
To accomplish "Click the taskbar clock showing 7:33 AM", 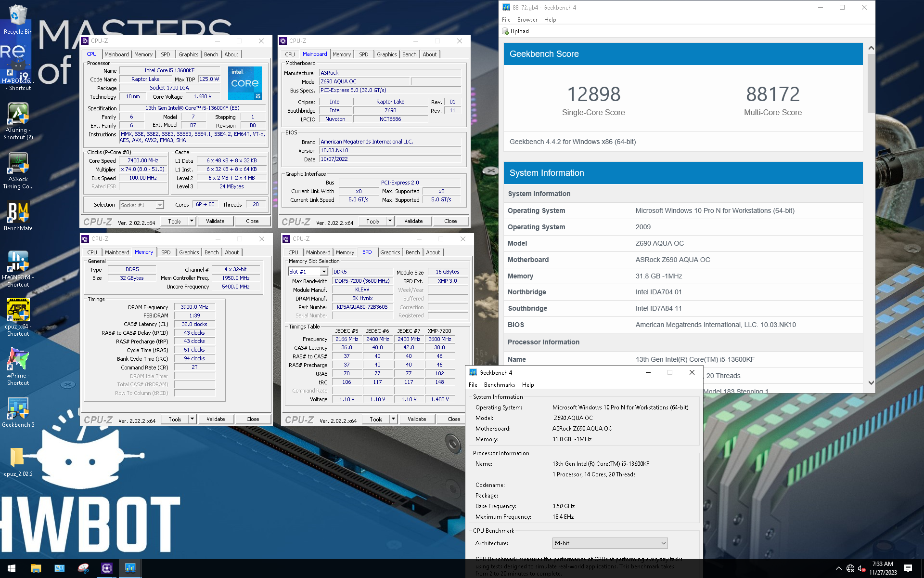I will (x=883, y=568).
